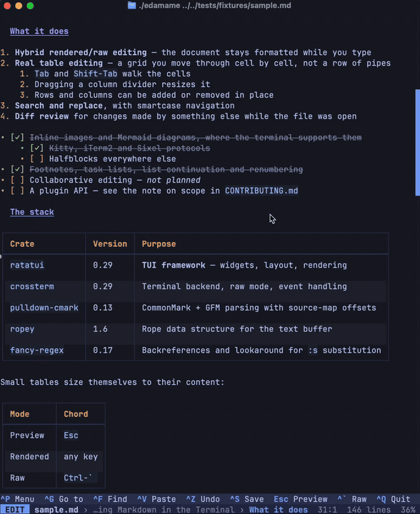The width and height of the screenshot is (420, 514).
Task: Click the What it does breadcrumb in status bar
Action: coord(279,510)
